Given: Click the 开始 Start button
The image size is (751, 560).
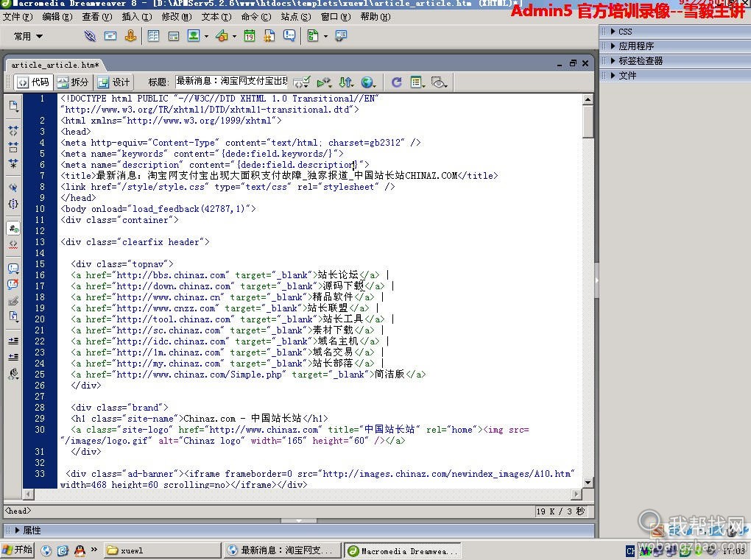Looking at the screenshot, I should tap(17, 550).
